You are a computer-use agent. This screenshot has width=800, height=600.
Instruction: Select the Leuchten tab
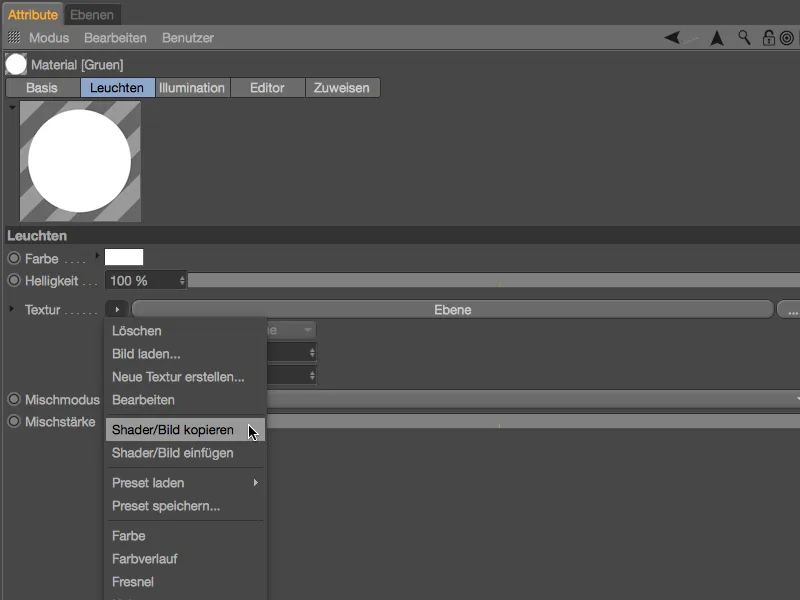117,88
